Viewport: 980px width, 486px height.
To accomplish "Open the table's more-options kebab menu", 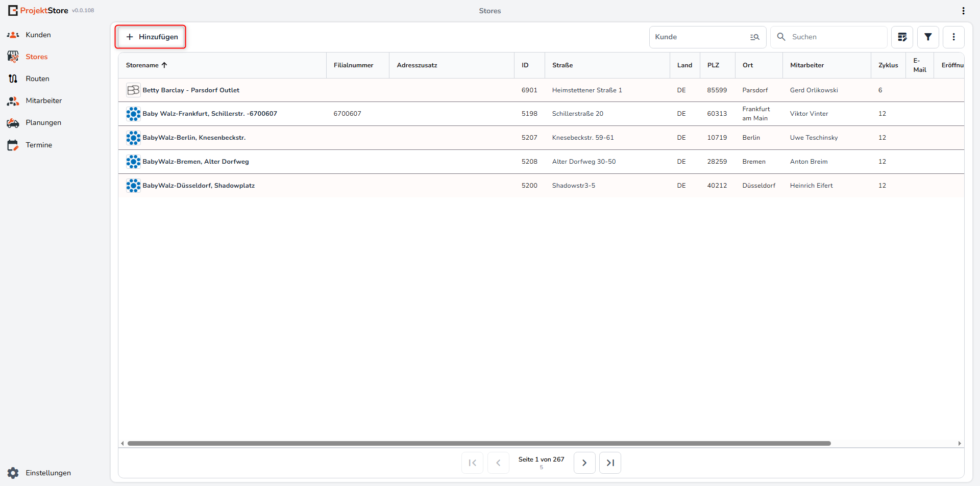I will click(953, 37).
